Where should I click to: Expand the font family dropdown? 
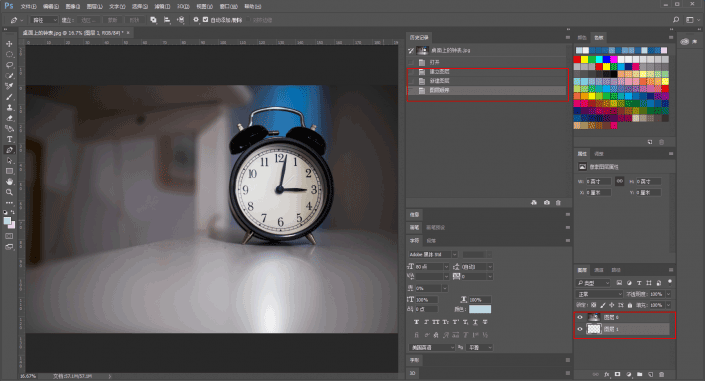(433, 255)
